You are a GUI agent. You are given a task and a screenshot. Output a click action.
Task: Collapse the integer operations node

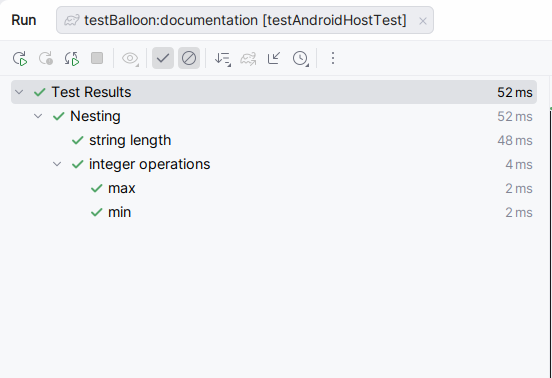tap(57, 164)
